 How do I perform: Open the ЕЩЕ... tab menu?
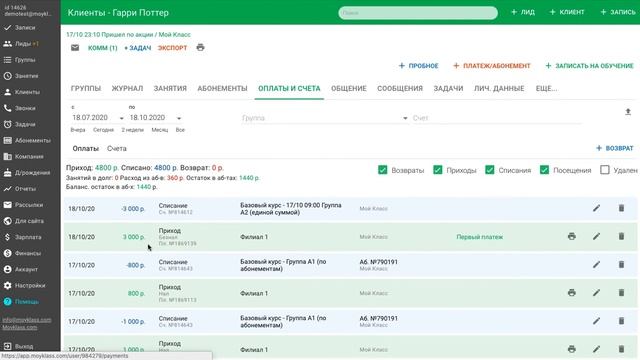[546, 89]
